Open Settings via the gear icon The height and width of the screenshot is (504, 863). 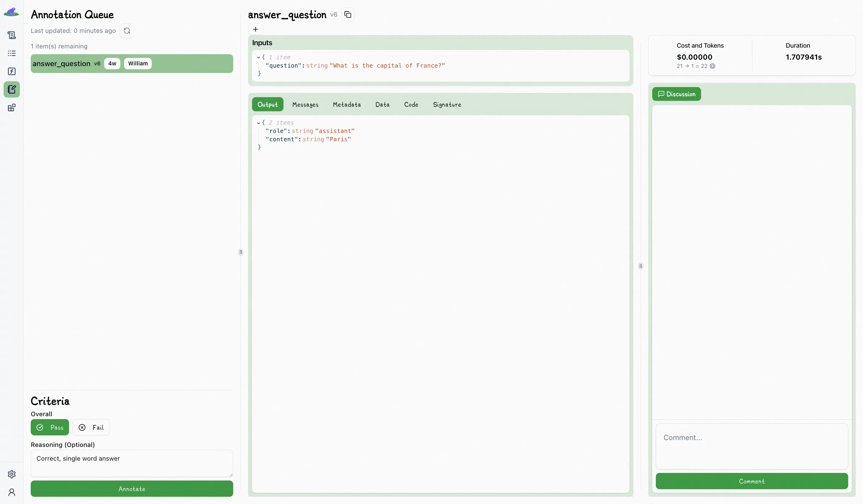click(x=12, y=474)
